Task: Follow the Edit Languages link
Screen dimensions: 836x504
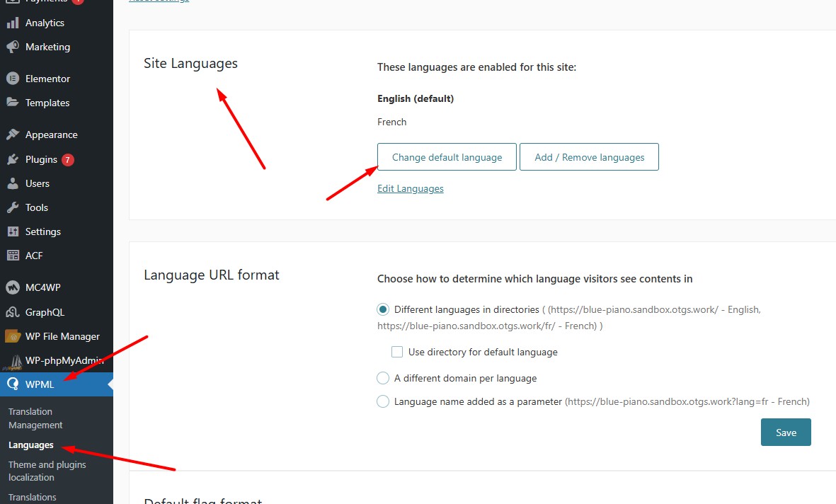Action: coord(411,188)
